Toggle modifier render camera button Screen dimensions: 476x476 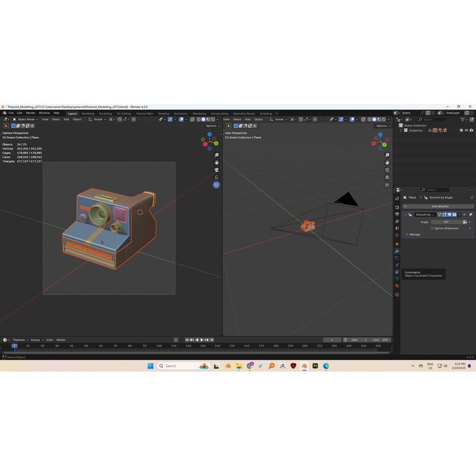tap(454, 215)
